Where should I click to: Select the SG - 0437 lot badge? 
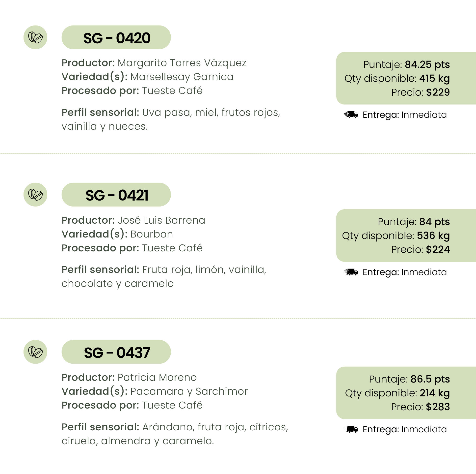click(116, 352)
